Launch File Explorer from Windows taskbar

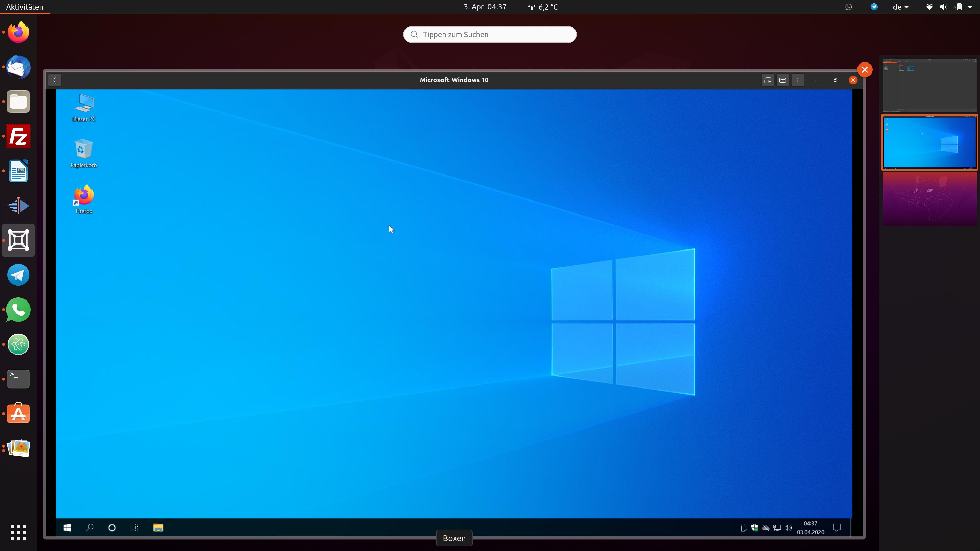[x=158, y=528]
